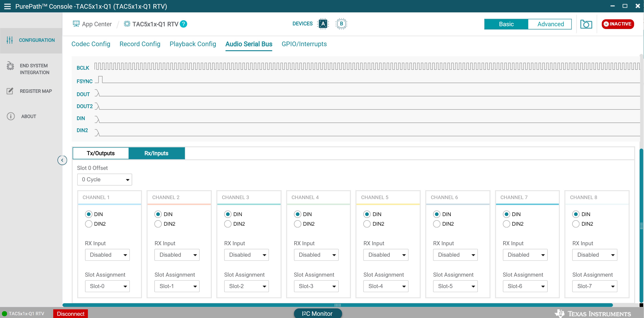The height and width of the screenshot is (318, 644).
Task: Select the Rx/Inputs tab
Action: coord(157,153)
